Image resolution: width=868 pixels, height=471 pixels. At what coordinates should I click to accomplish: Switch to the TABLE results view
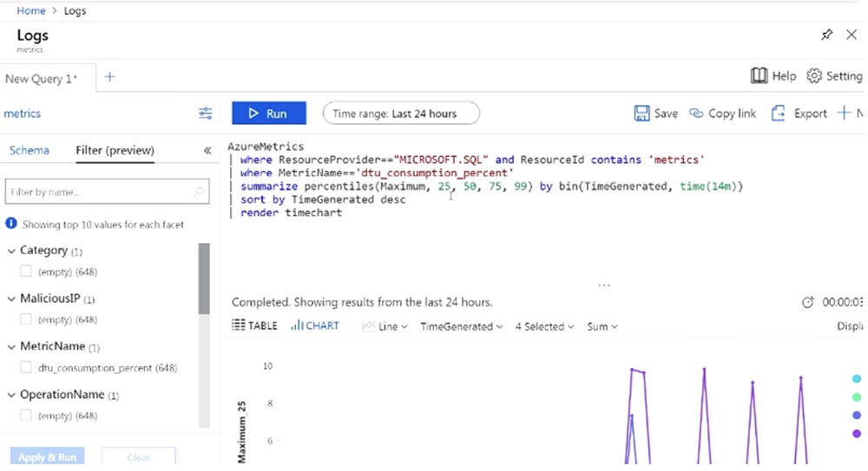(x=255, y=326)
